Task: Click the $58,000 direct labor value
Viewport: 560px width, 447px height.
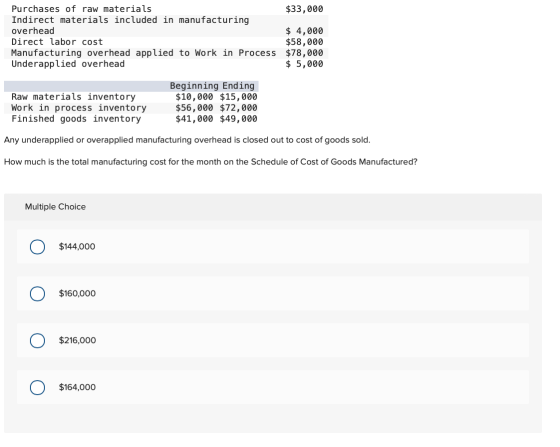Action: 304,42
